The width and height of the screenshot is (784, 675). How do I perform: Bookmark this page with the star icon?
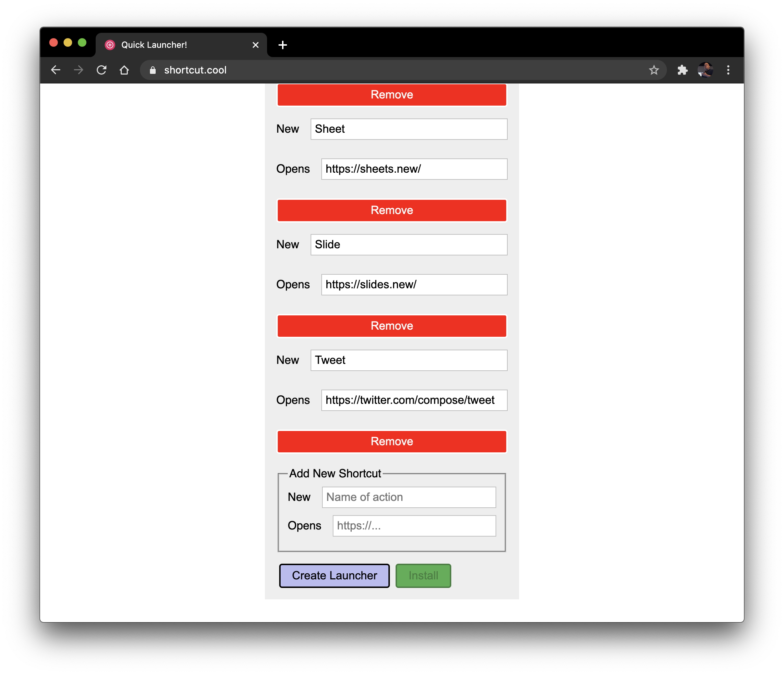point(654,70)
